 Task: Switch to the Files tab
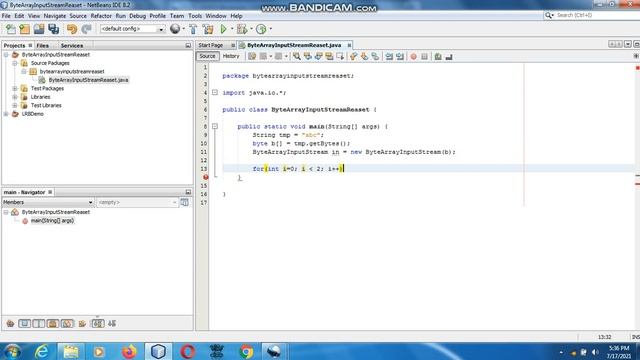tap(42, 46)
